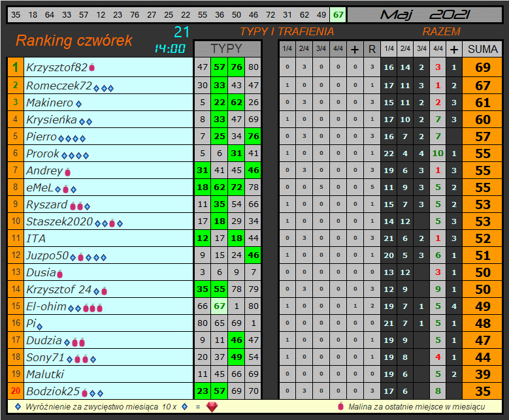Select player name El-ohim
Image resolution: width=509 pixels, height=420 pixels.
pyautogui.click(x=46, y=306)
